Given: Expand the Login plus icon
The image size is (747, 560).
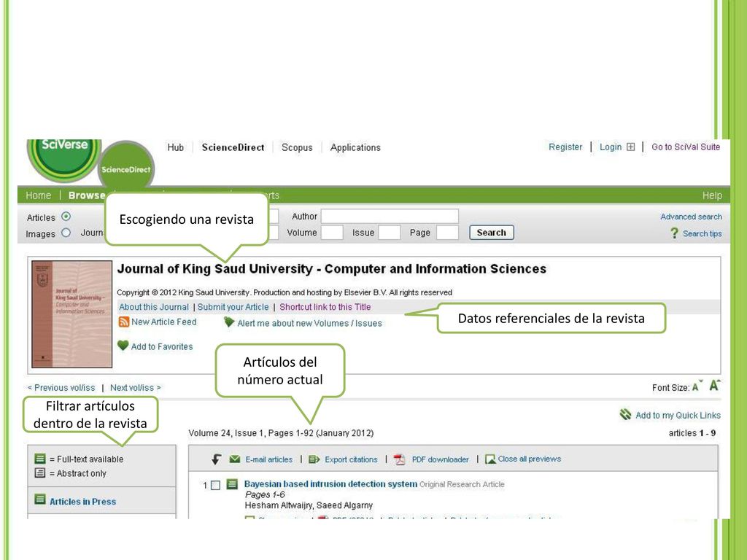Looking at the screenshot, I should [630, 147].
